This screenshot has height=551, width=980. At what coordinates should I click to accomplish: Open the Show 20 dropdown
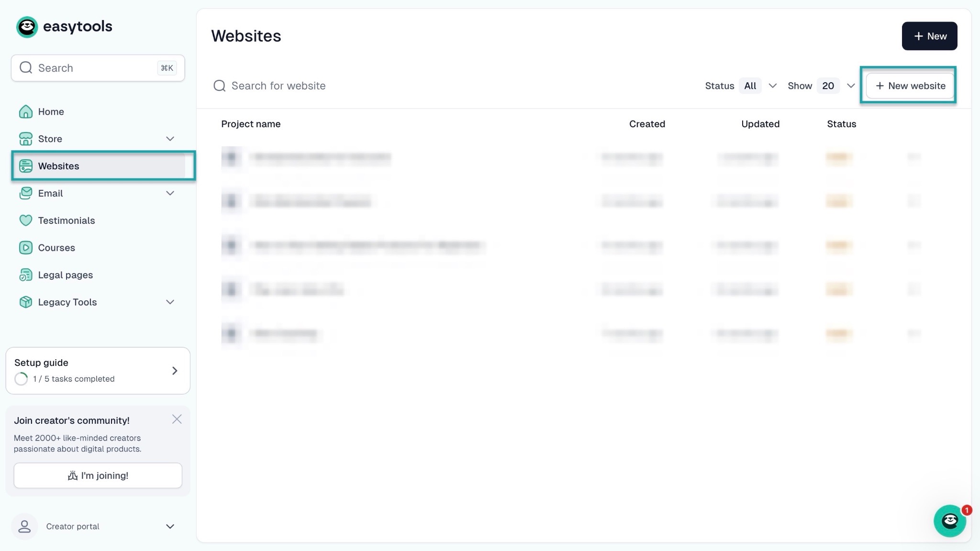point(836,86)
